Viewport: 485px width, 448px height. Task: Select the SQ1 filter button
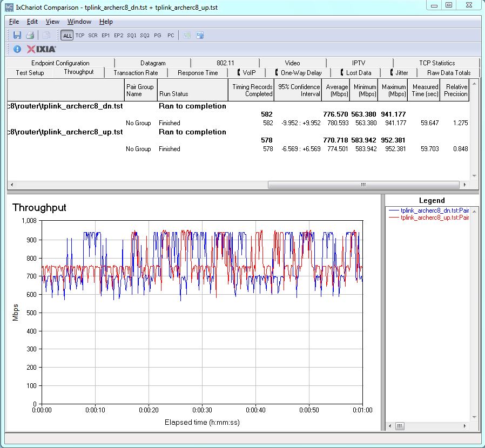tap(131, 35)
